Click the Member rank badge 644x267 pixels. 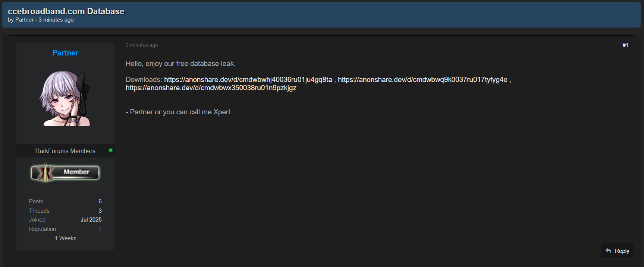(x=65, y=172)
